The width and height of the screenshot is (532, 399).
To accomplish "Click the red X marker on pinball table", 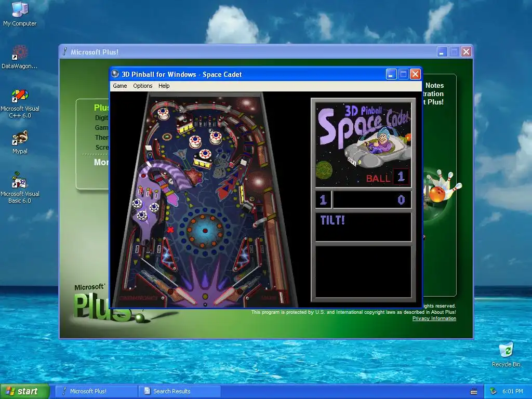I will [x=170, y=230].
